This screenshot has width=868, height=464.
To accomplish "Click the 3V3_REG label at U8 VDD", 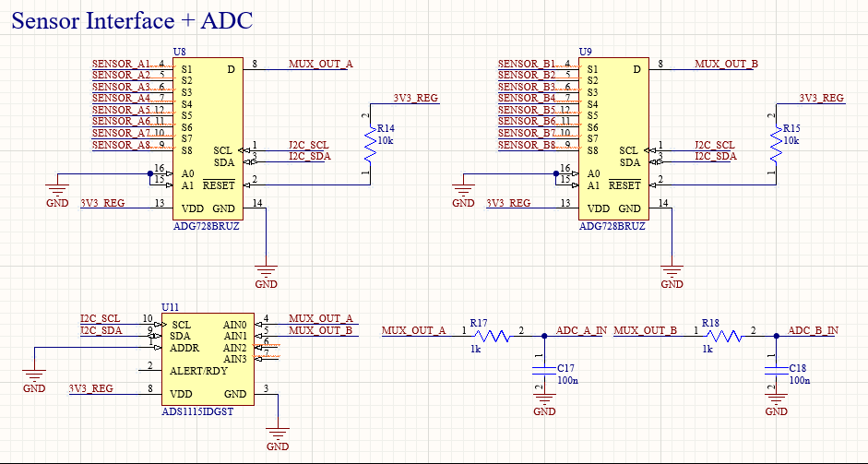I will pos(103,203).
